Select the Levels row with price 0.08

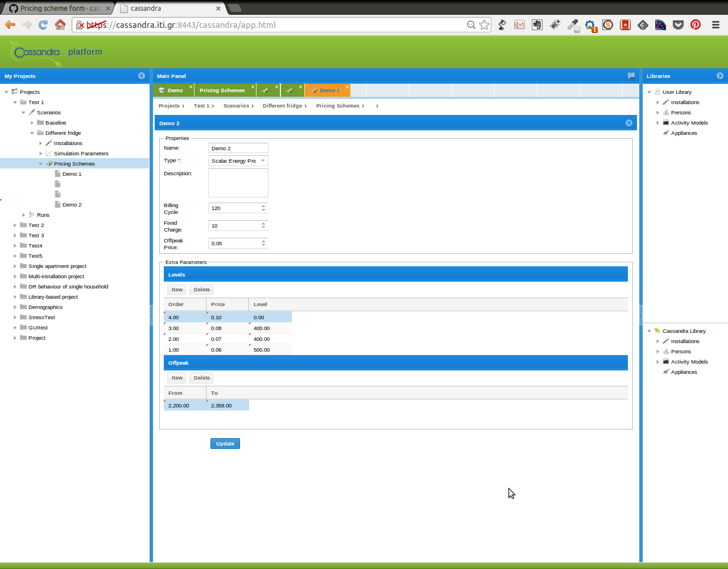227,328
